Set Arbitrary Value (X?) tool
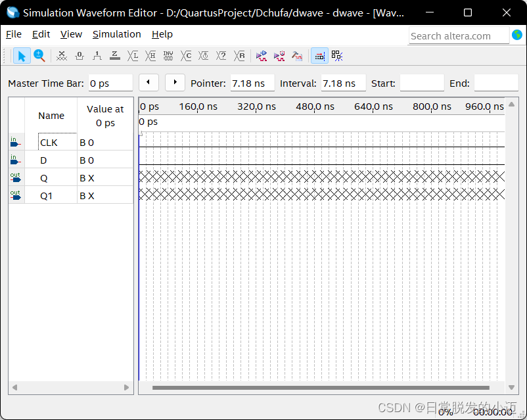The height and width of the screenshot is (420, 527). 221,56
